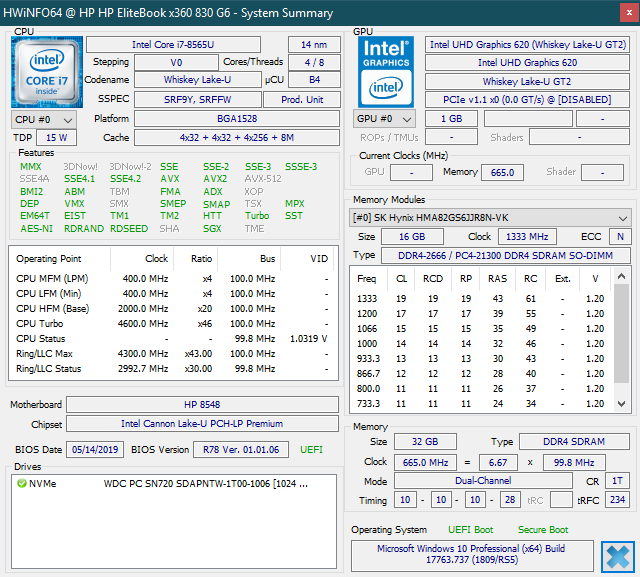
Task: Click the green check icon beside NVMe
Action: click(x=21, y=484)
